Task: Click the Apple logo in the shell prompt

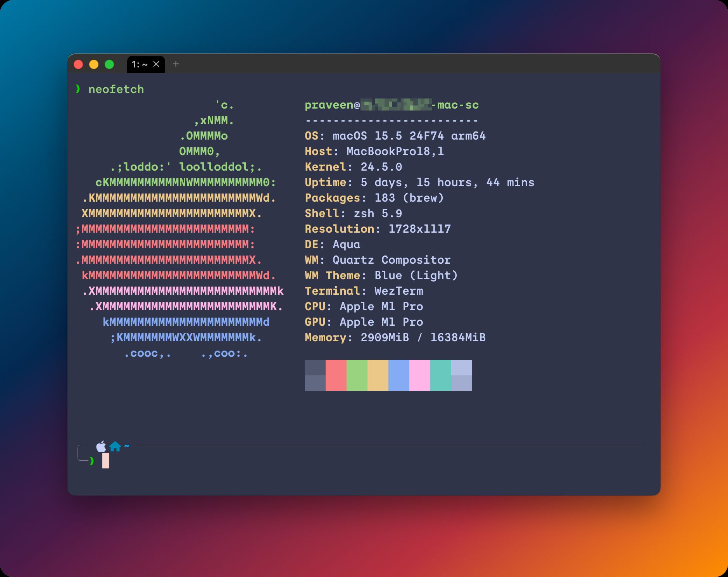Action: click(x=101, y=447)
